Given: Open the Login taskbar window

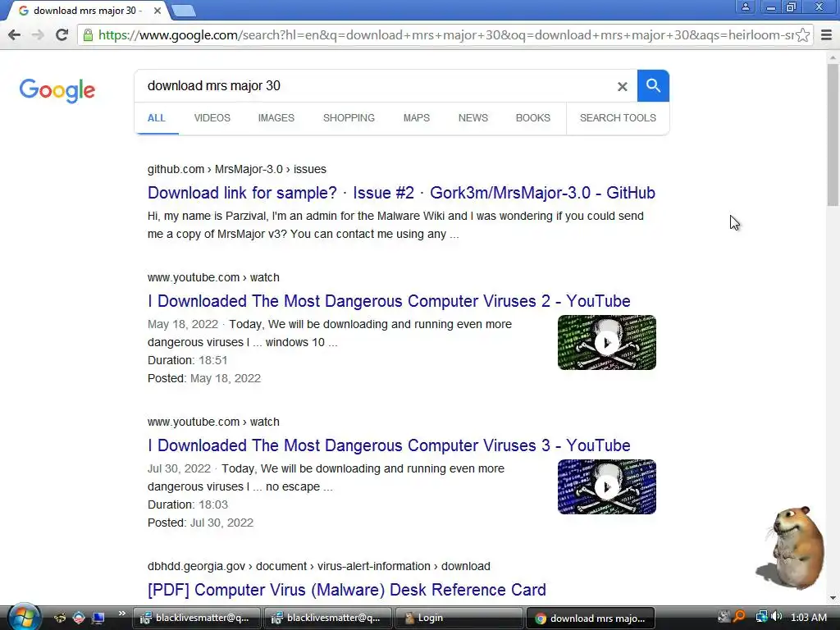Looking at the screenshot, I should point(459,618).
